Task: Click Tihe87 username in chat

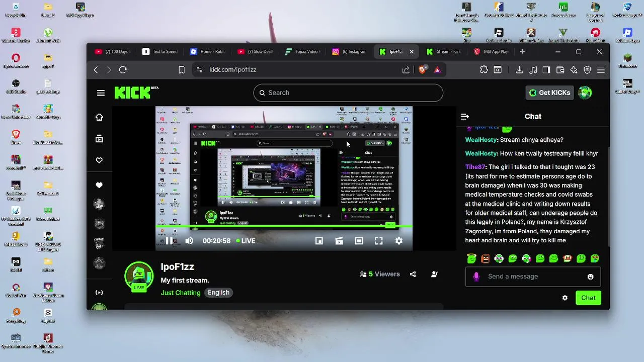Action: 475,167
